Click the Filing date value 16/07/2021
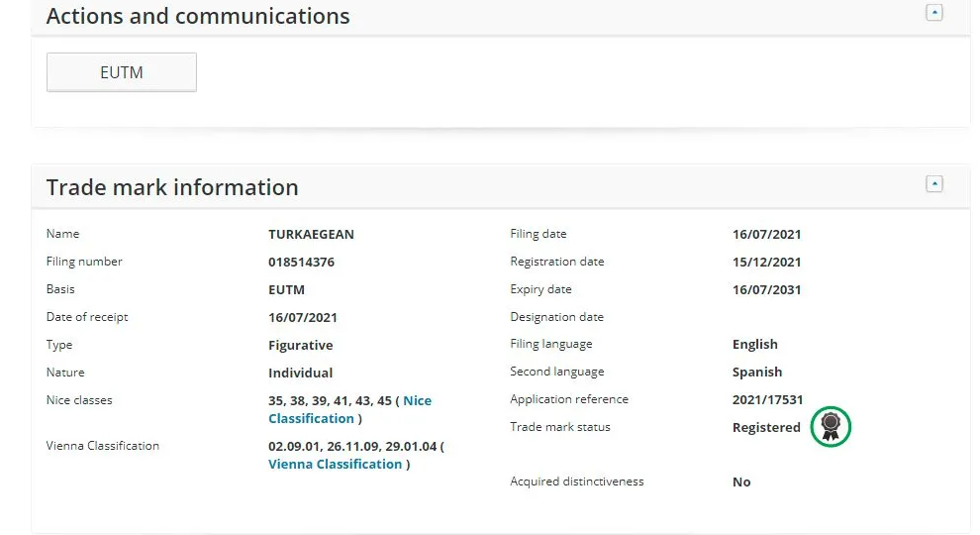Viewport: 980px width, 535px height. [767, 234]
